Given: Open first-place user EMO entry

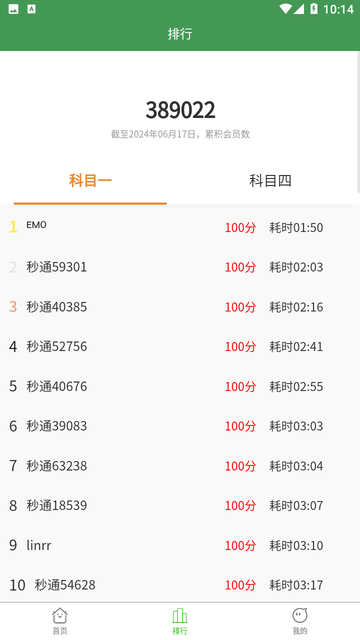Looking at the screenshot, I should [x=180, y=227].
